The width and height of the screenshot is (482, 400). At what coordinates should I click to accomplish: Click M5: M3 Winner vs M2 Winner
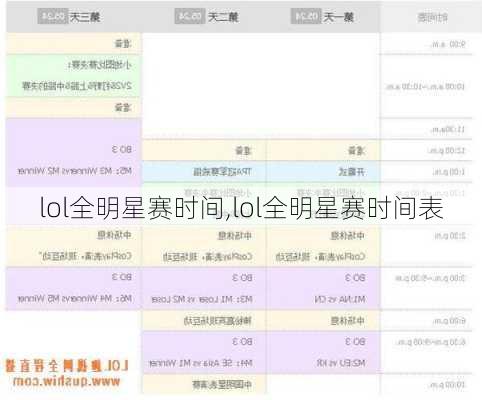[75, 171]
